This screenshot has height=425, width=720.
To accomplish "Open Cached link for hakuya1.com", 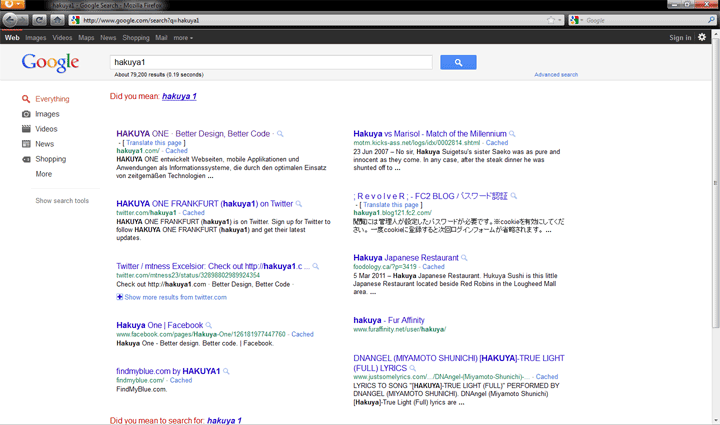I will 176,151.
